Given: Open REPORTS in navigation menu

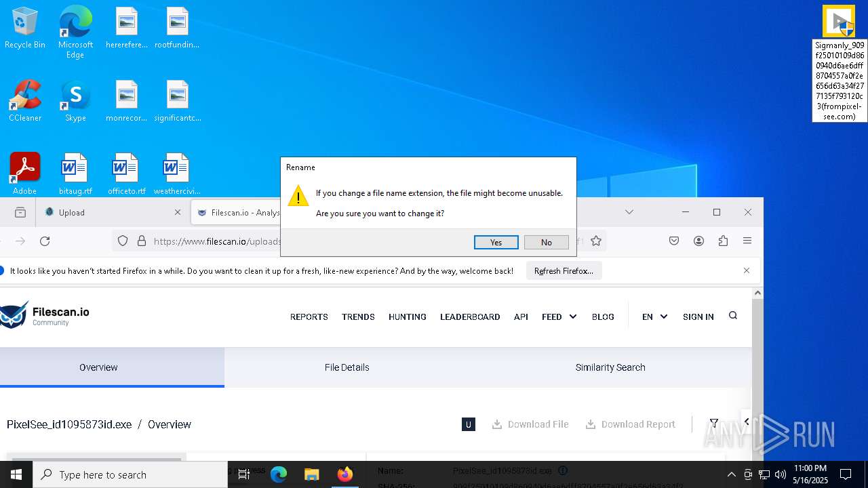Looking at the screenshot, I should pyautogui.click(x=309, y=317).
